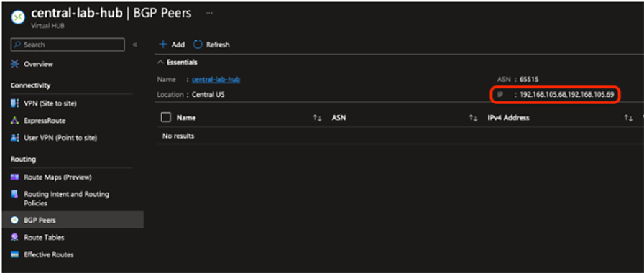Click the Route Tables icon

click(x=15, y=237)
